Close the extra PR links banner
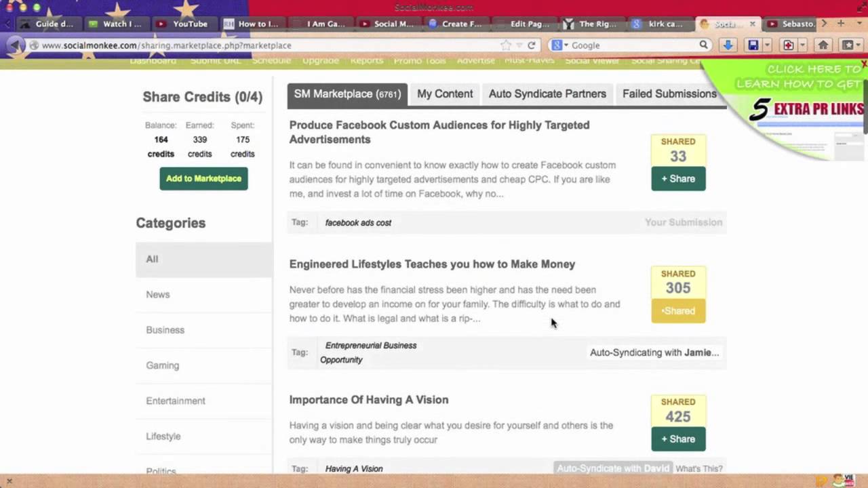 tap(864, 64)
